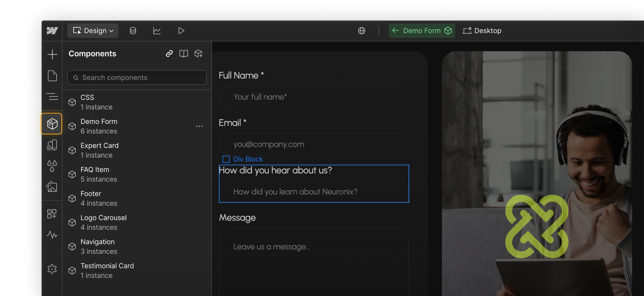Viewport: 644px width, 296px height.
Task: Open the analytics chart icon
Action: pos(157,31)
